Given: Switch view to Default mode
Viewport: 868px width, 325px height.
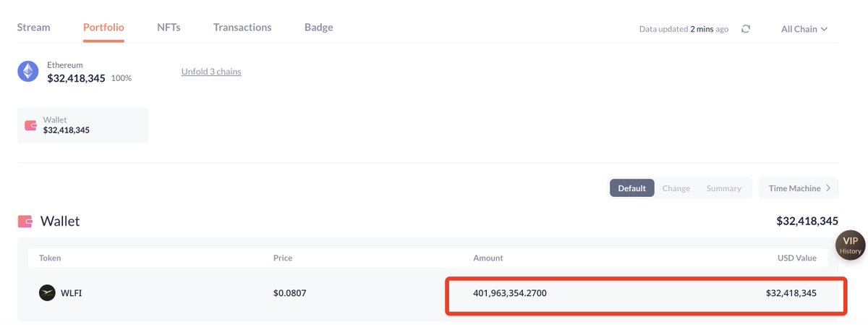Looking at the screenshot, I should click(631, 188).
